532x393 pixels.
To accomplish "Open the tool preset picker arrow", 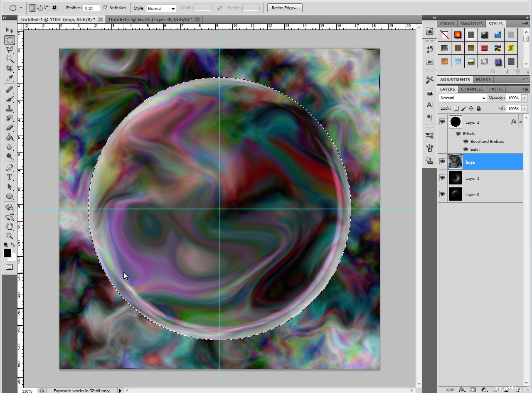I will pyautogui.click(x=21, y=8).
